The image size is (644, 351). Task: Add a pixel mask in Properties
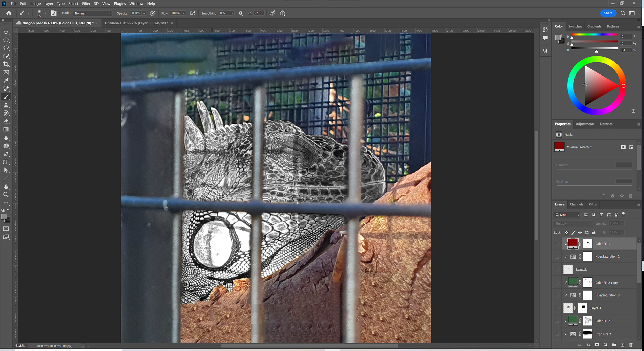pos(623,147)
